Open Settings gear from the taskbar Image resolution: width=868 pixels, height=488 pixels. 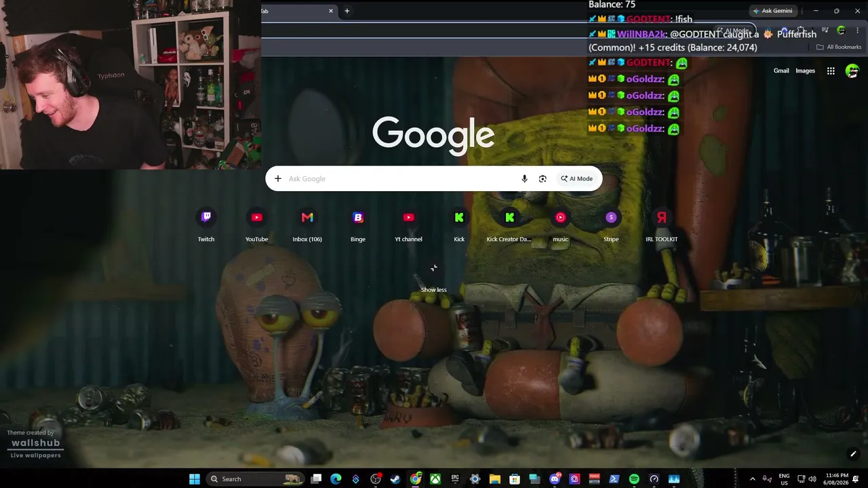(x=475, y=479)
